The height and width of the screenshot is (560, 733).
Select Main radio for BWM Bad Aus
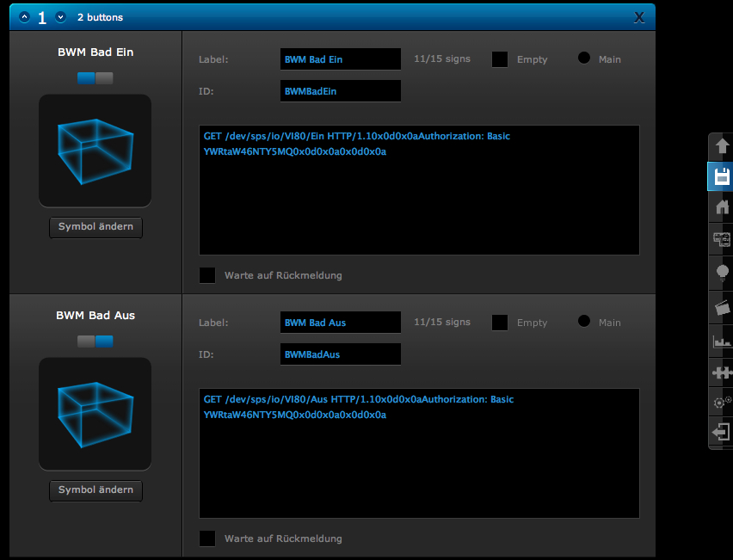(584, 321)
